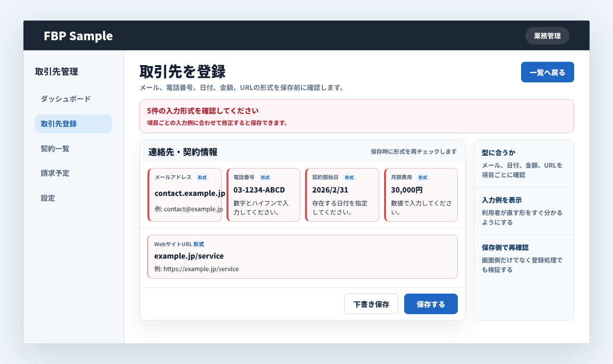The image size is (613, 364).
Task: Click the 保存時に形式を再チェックします note
Action: (414, 151)
